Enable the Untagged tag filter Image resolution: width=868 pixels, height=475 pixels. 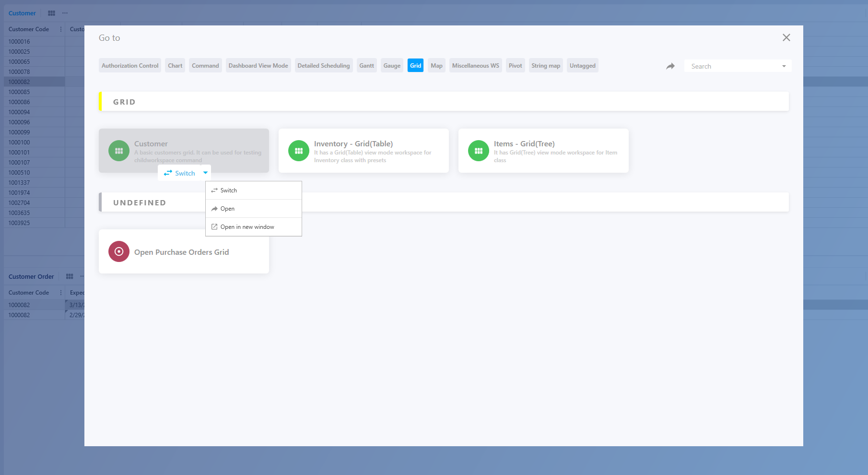tap(582, 65)
